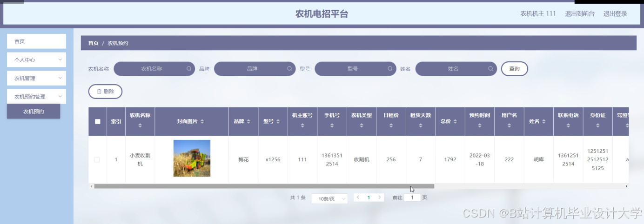Go to previous page arrow
The image size is (644, 224).
[x=358, y=198]
